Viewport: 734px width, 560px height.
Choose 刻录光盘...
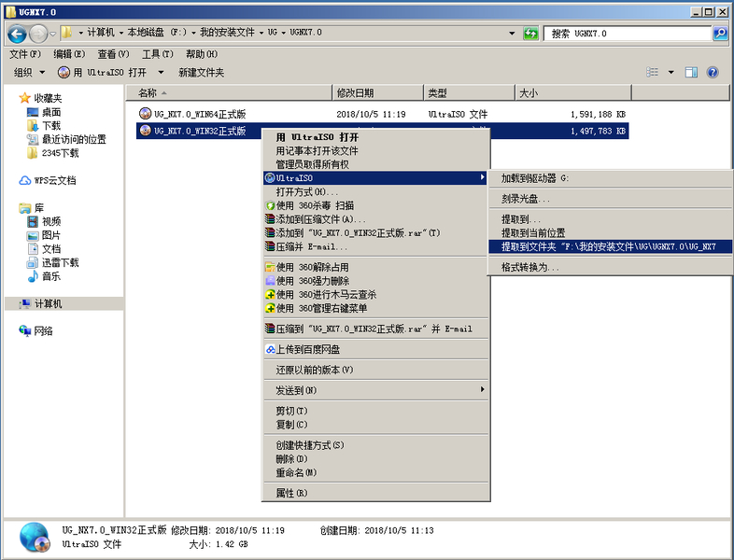tap(611, 199)
